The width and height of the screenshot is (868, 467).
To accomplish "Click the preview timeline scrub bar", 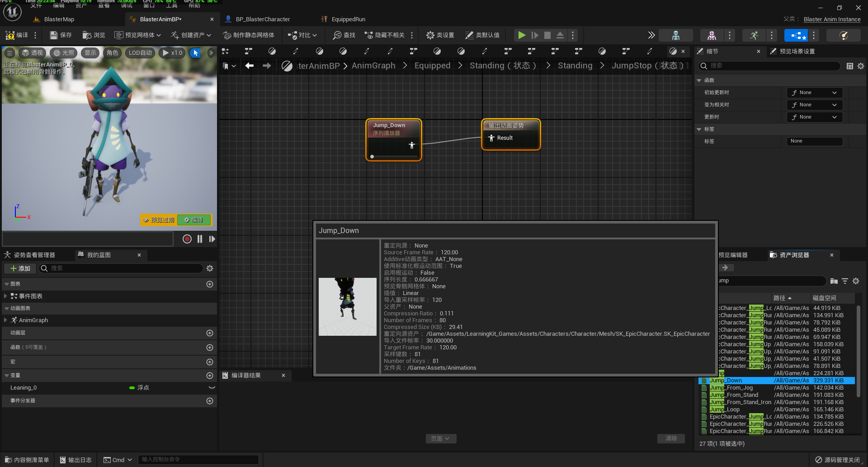I will (x=88, y=239).
